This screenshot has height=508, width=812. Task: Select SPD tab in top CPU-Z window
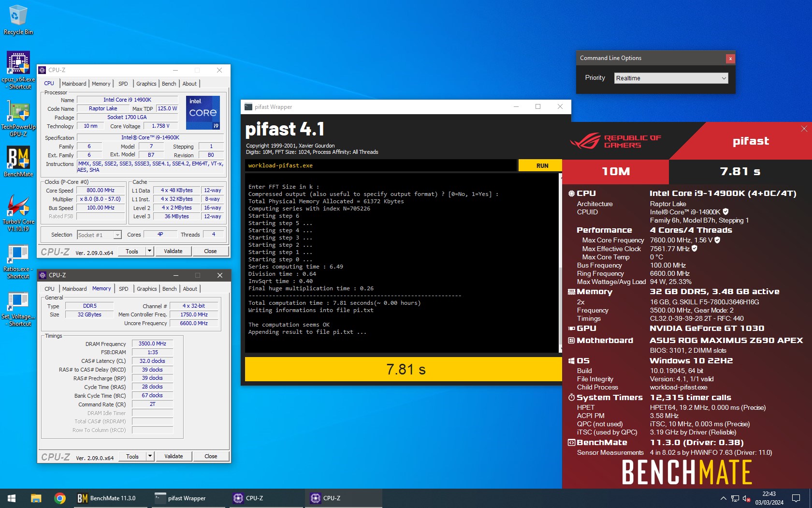[x=123, y=84]
